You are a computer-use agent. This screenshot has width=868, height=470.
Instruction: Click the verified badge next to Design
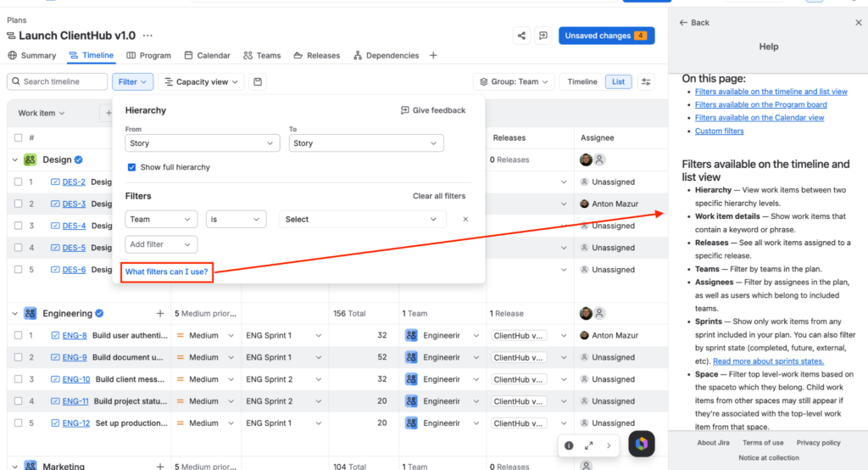[x=79, y=159]
